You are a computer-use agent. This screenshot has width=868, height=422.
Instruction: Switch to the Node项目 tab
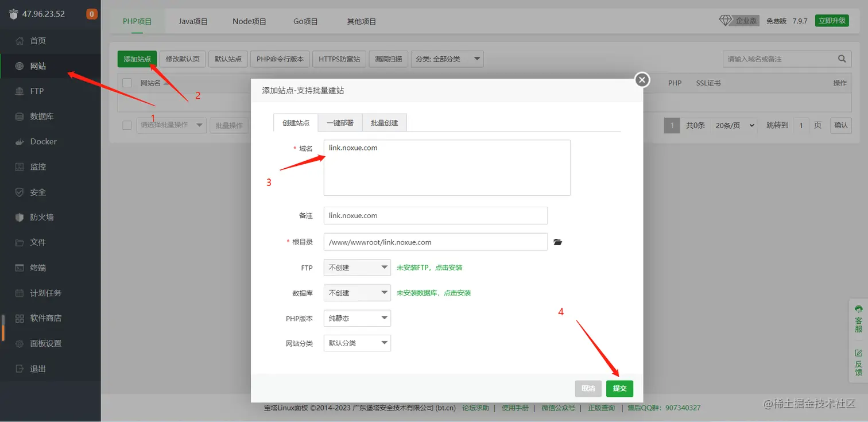[x=249, y=21]
